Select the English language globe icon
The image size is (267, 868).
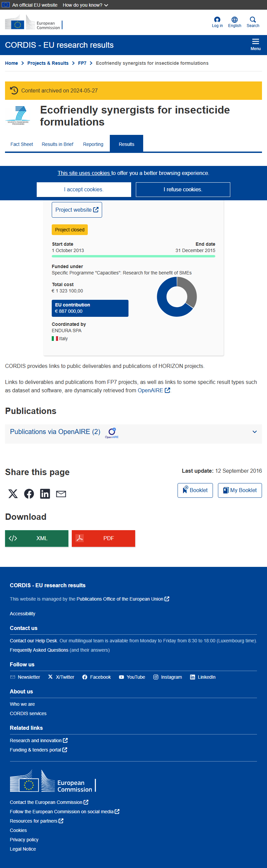pyautogui.click(x=235, y=20)
